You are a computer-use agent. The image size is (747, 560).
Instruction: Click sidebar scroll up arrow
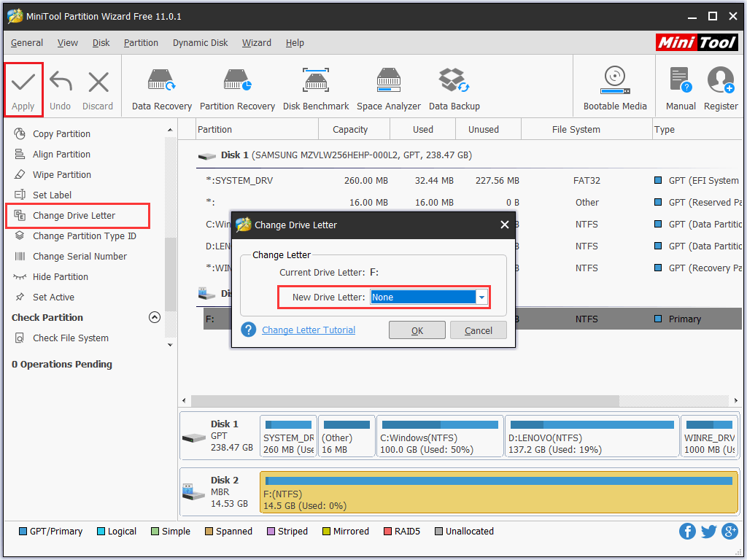[170, 130]
